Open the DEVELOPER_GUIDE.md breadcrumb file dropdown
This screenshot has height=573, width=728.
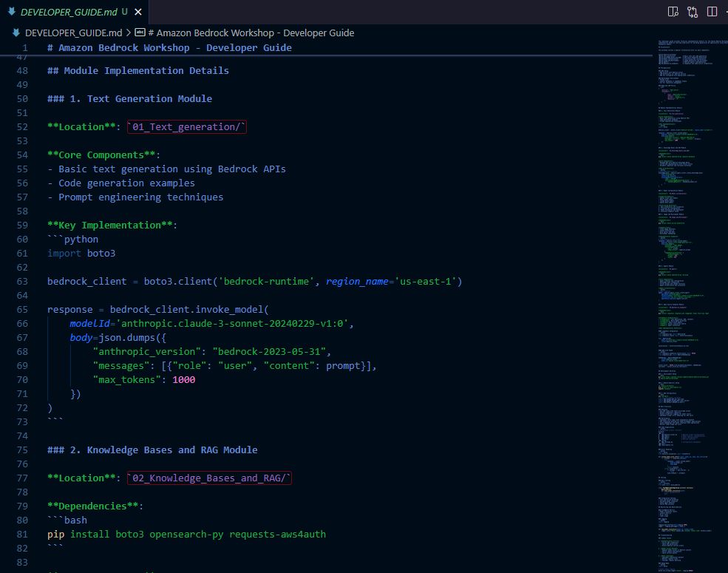pos(73,33)
